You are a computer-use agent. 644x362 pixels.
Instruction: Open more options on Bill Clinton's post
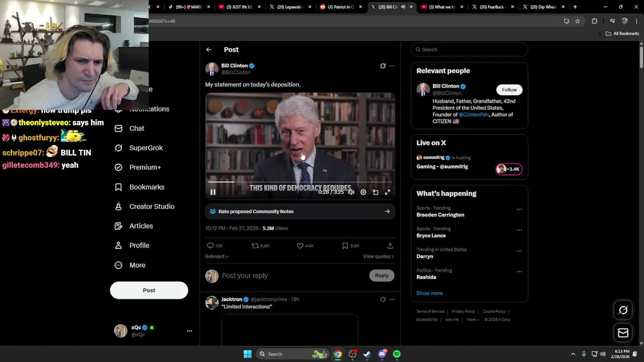[392, 66]
